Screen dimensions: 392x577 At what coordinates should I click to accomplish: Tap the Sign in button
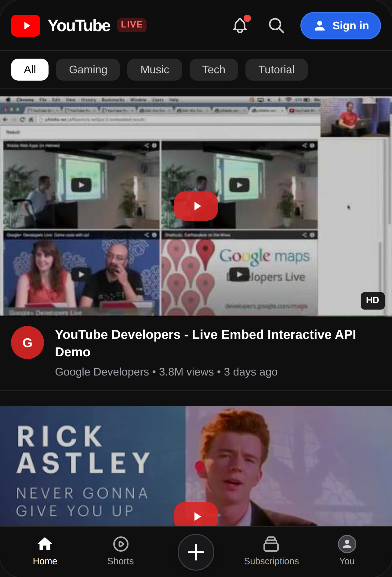pyautogui.click(x=341, y=26)
